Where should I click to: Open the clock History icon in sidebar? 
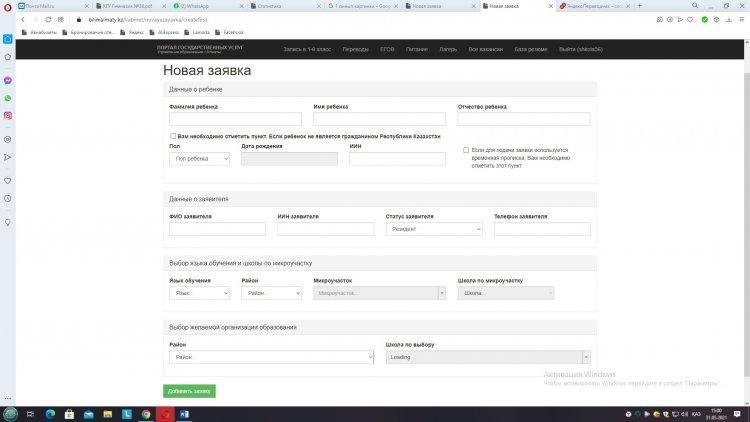pos(8,199)
